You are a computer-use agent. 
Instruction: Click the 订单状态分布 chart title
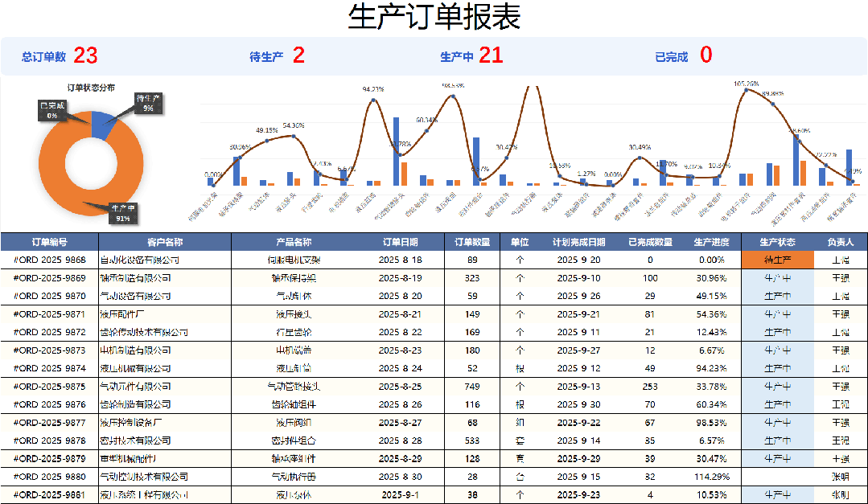(90, 87)
